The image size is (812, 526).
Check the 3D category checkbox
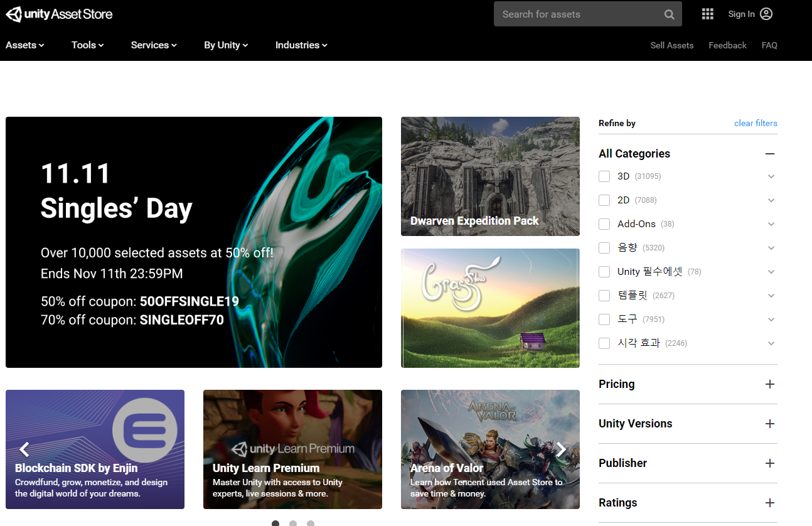(x=604, y=176)
